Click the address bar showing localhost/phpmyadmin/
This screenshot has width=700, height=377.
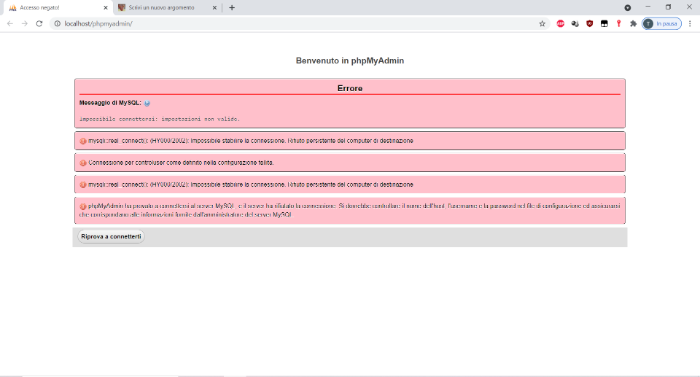coord(299,24)
